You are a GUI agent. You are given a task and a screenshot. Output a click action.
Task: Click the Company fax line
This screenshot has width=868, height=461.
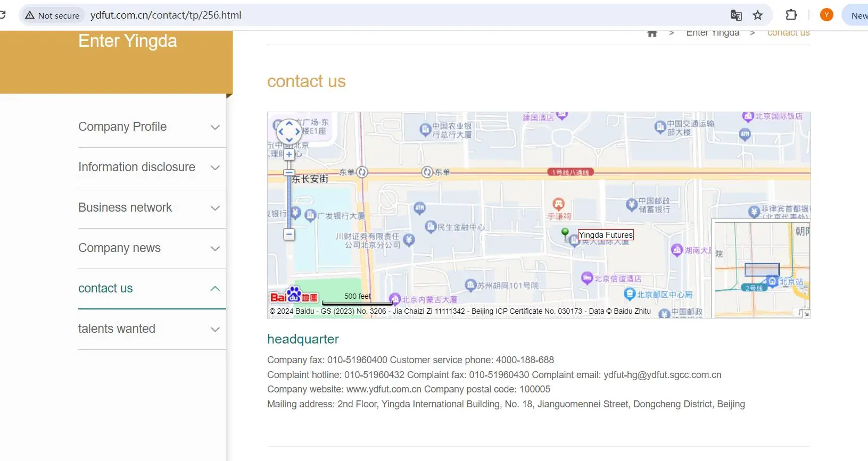[x=410, y=360]
